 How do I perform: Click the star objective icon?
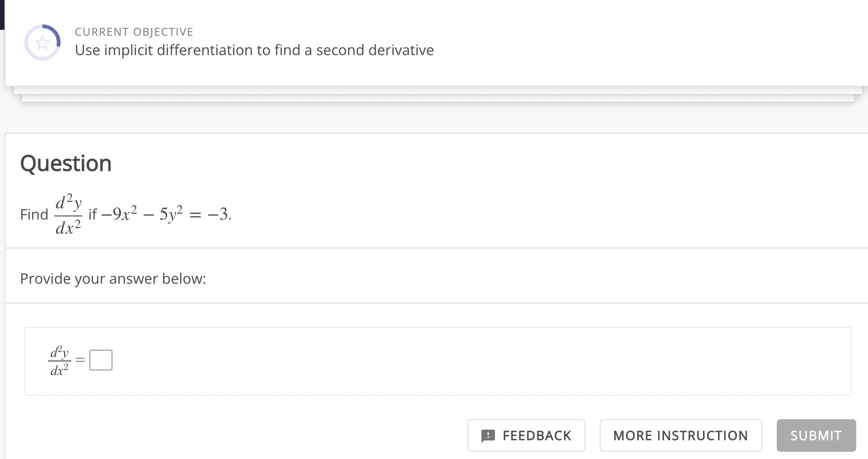[43, 43]
